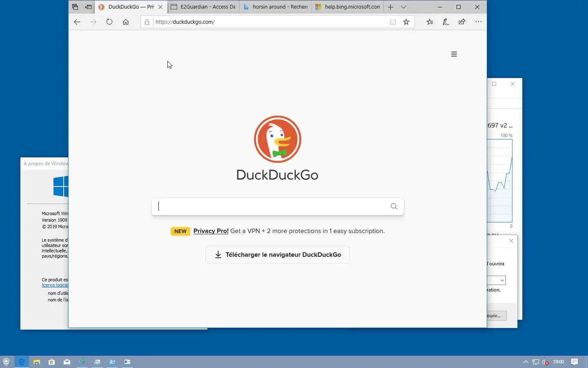588x368 pixels.
Task: Close the small dialog on the right
Action: [x=511, y=241]
